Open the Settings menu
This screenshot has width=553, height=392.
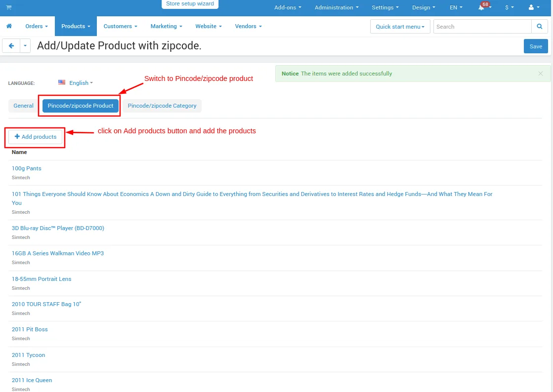[x=385, y=7]
